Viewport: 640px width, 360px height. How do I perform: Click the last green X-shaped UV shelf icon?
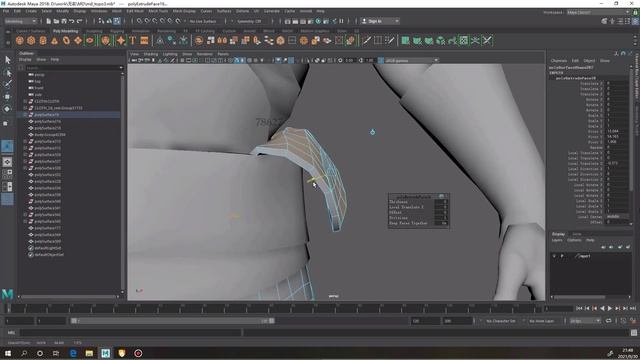click(x=487, y=40)
